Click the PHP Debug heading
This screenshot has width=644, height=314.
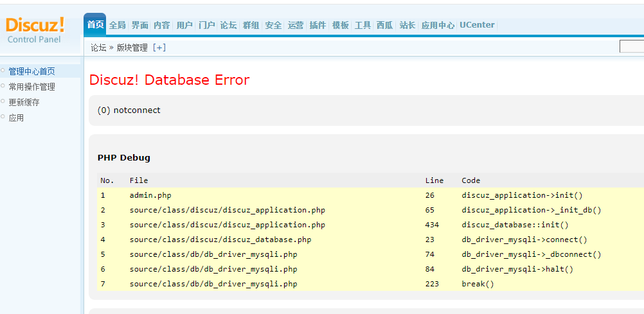pyautogui.click(x=123, y=157)
